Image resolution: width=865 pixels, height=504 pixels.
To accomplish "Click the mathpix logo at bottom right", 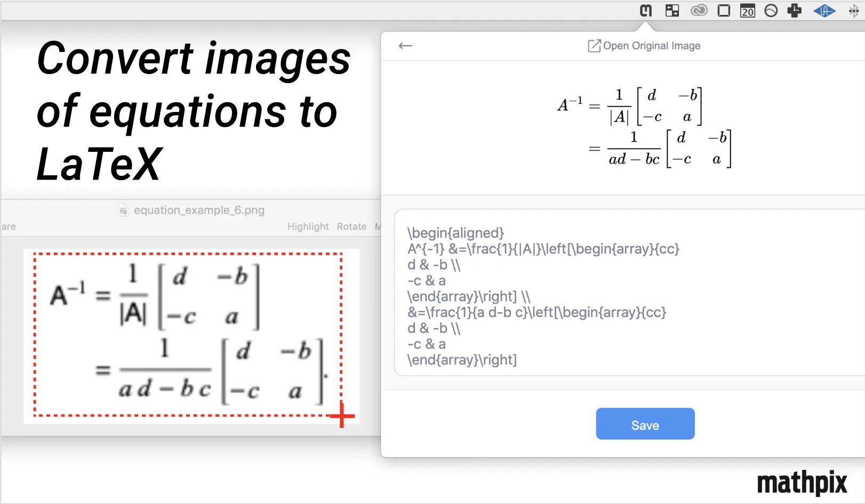I will [x=802, y=482].
